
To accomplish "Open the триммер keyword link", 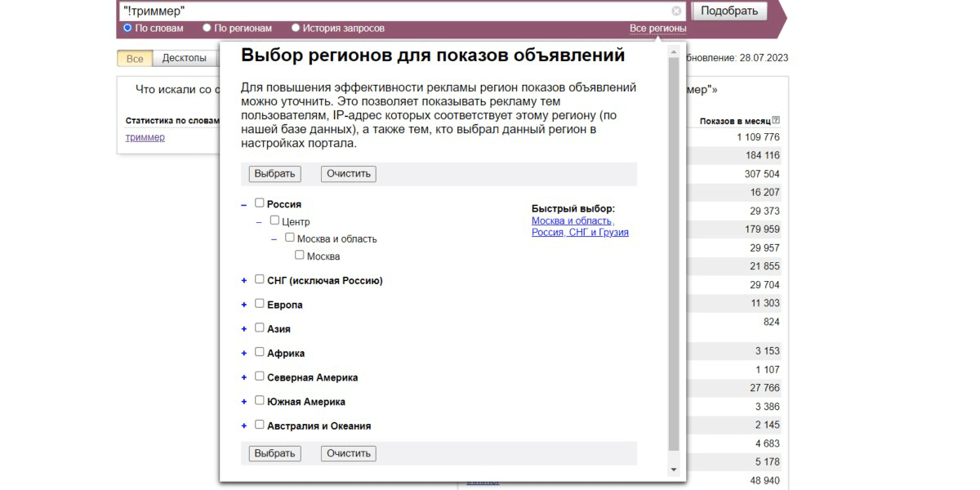I will coord(145,137).
